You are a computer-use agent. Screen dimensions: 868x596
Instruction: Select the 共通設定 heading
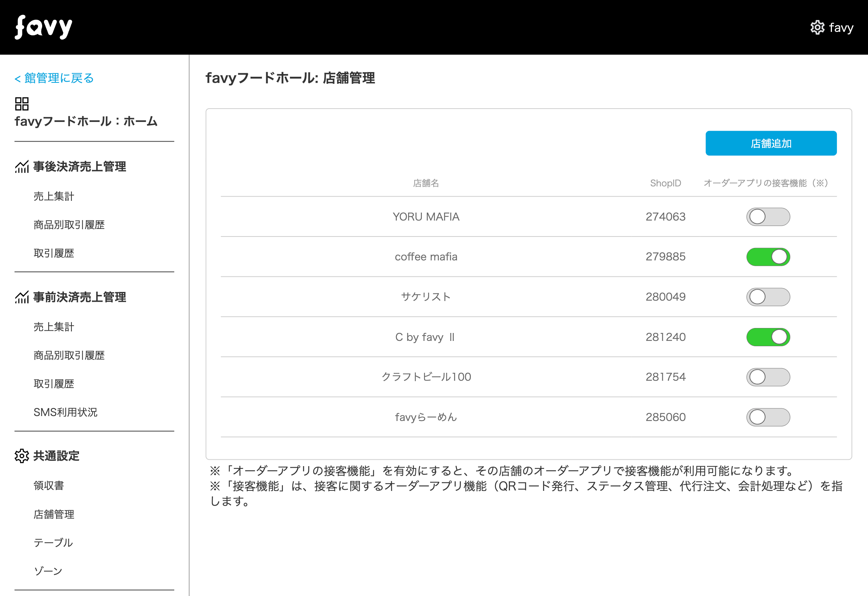[57, 456]
